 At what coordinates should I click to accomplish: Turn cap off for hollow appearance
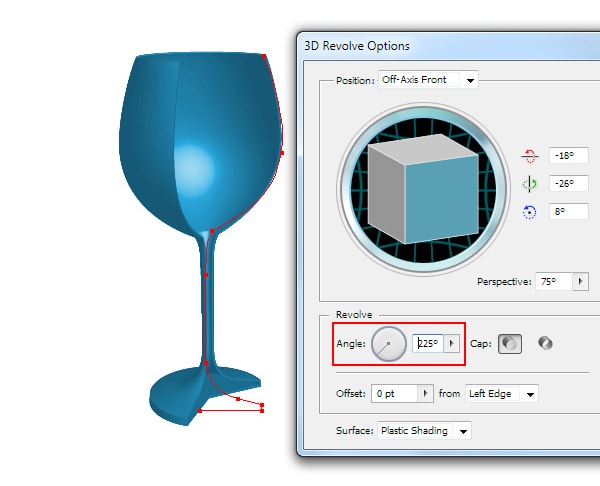coord(545,343)
